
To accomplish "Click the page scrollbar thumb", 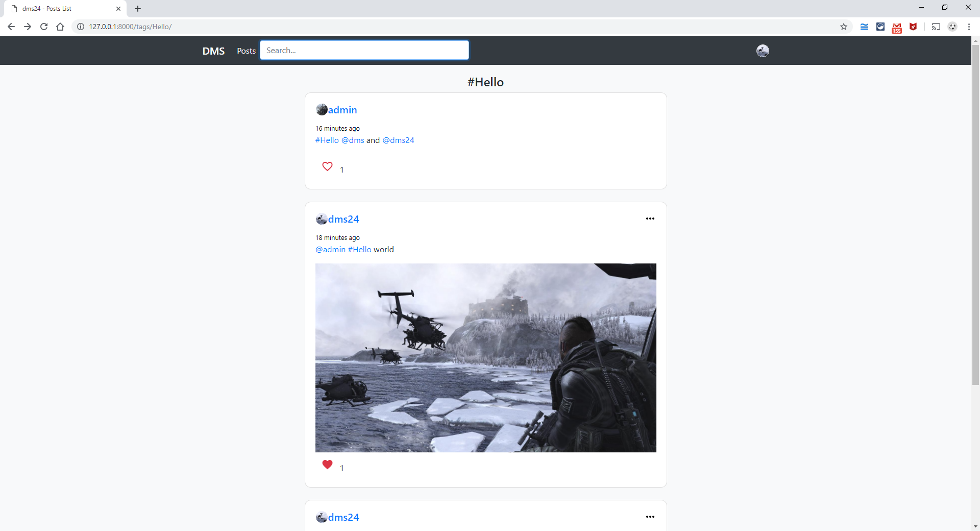I will [975, 214].
